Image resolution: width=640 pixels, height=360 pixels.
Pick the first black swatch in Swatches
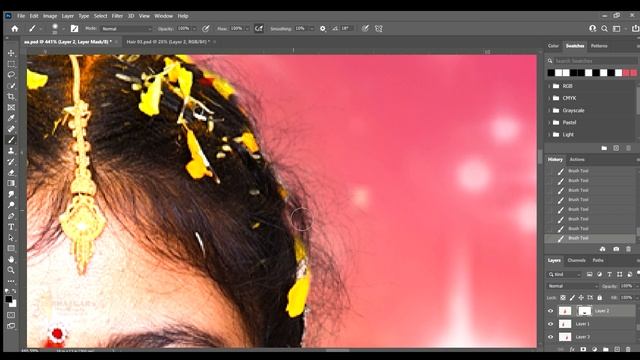point(551,73)
